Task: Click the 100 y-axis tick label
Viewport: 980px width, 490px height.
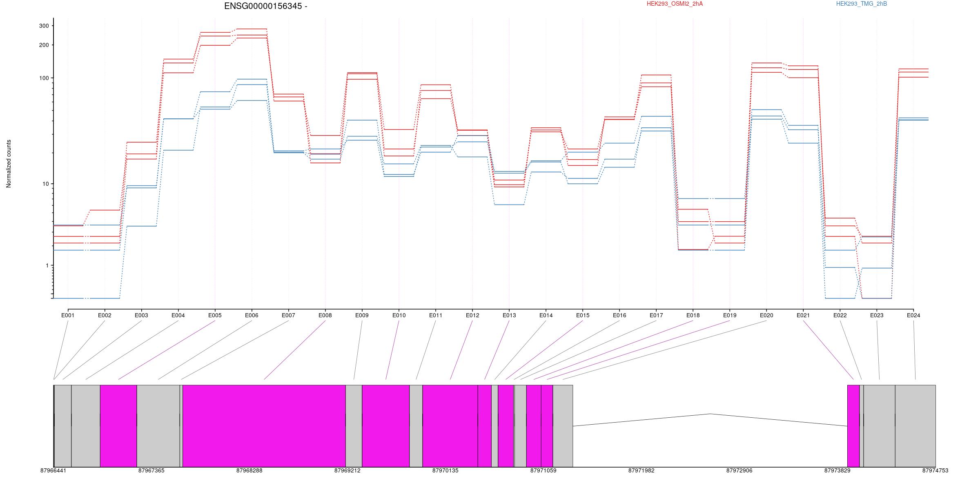Action: [x=44, y=78]
